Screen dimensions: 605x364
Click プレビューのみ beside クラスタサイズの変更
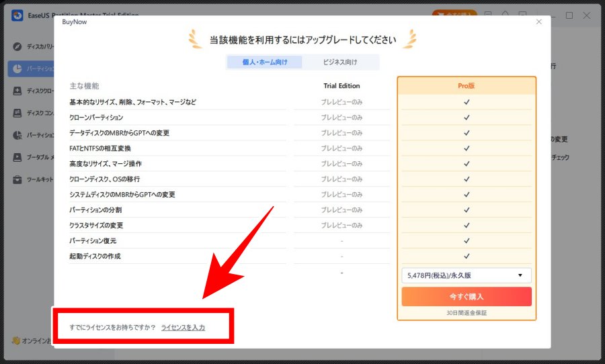[x=342, y=225]
